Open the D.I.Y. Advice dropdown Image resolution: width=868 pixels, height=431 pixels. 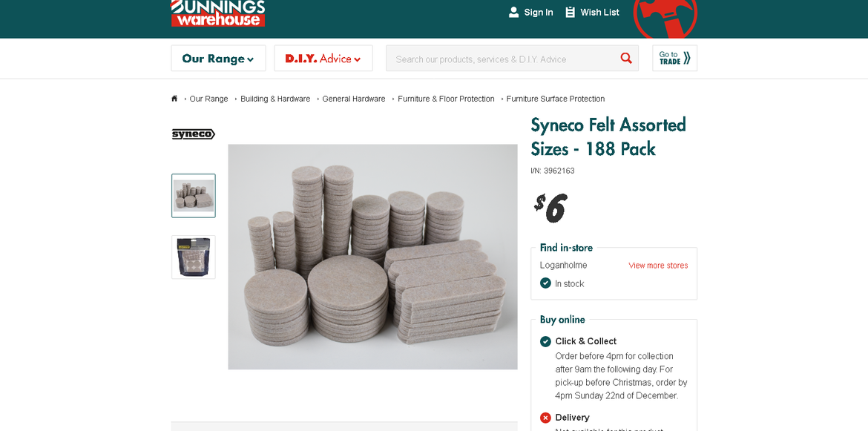[x=323, y=58]
